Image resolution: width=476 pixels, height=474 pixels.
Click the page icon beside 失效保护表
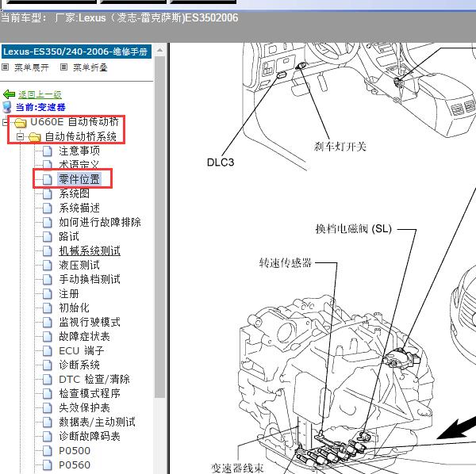pyautogui.click(x=48, y=407)
